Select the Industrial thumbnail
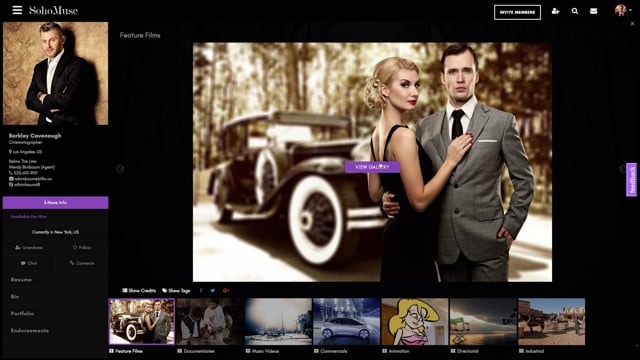Image resolution: width=640 pixels, height=360 pixels. (551, 322)
